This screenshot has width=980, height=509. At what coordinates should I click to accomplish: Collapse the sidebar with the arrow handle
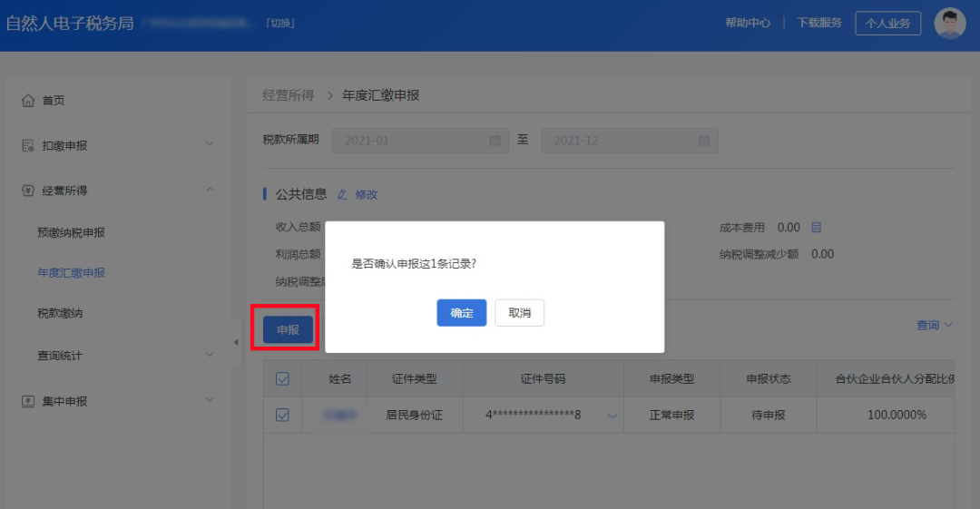(236, 342)
